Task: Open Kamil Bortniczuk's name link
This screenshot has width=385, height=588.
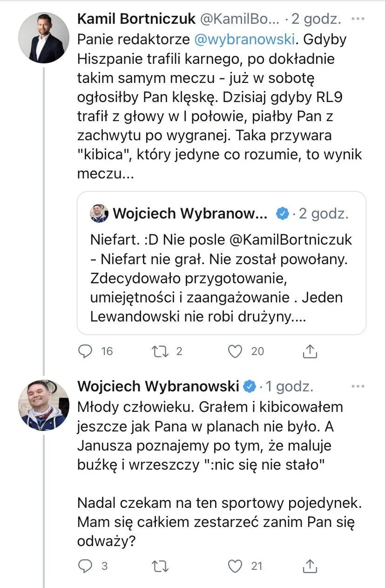Action: coord(136,20)
